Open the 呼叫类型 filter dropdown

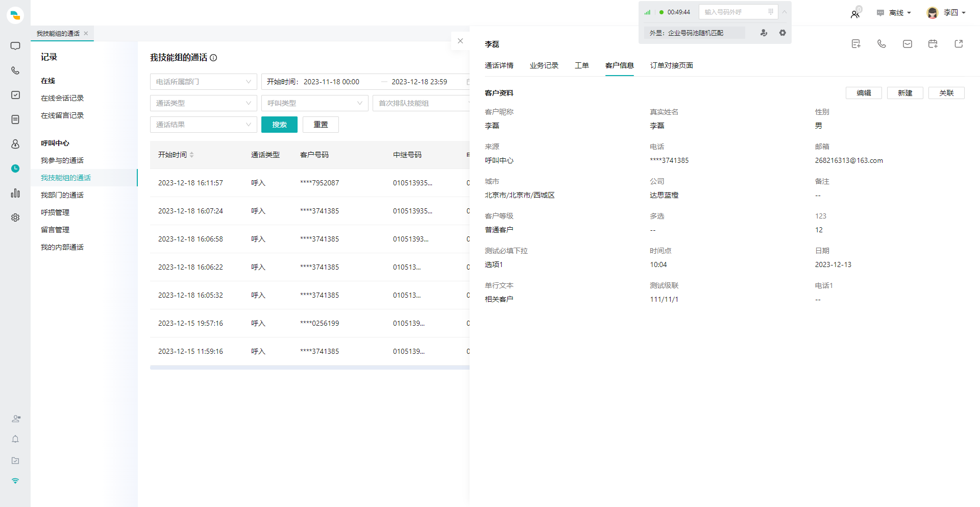pyautogui.click(x=314, y=103)
